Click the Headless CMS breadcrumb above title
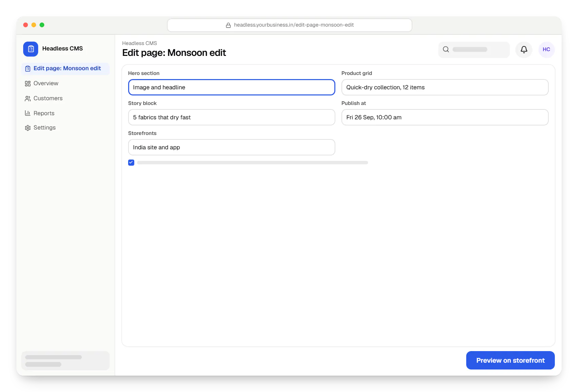The width and height of the screenshot is (578, 392). [139, 43]
